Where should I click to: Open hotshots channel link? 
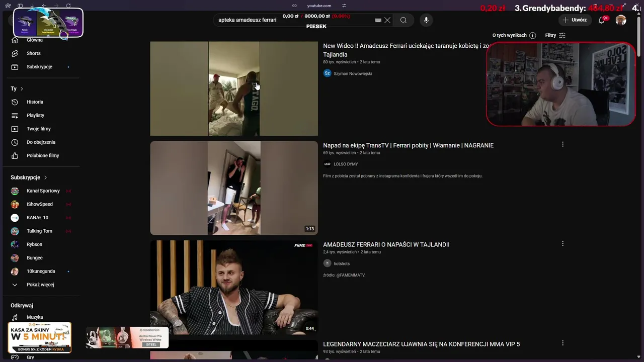click(x=342, y=263)
